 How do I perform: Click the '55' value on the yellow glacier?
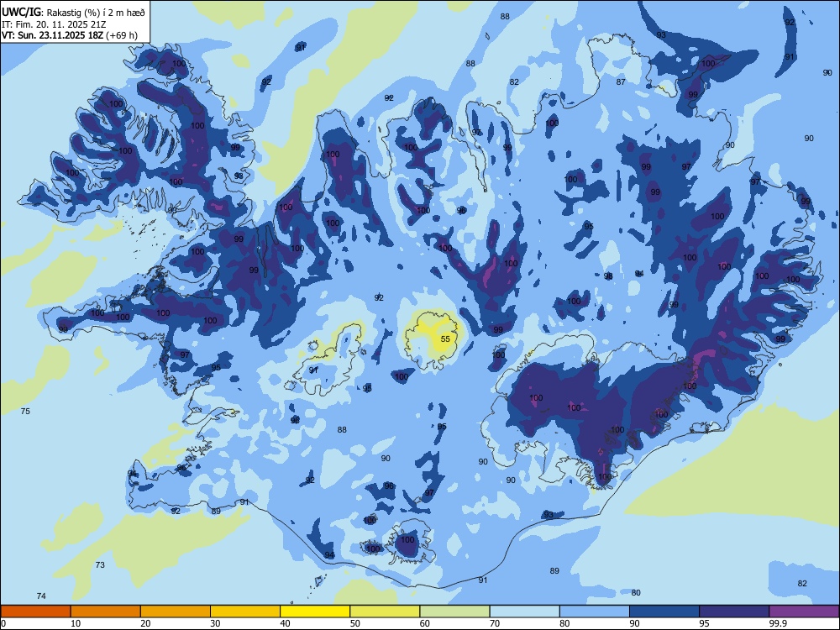click(x=445, y=339)
